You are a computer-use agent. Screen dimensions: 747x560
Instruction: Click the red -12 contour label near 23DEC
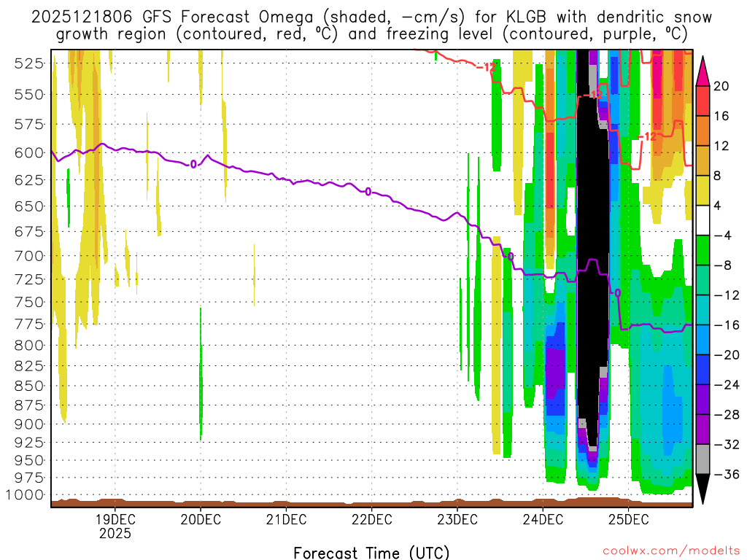pos(487,67)
